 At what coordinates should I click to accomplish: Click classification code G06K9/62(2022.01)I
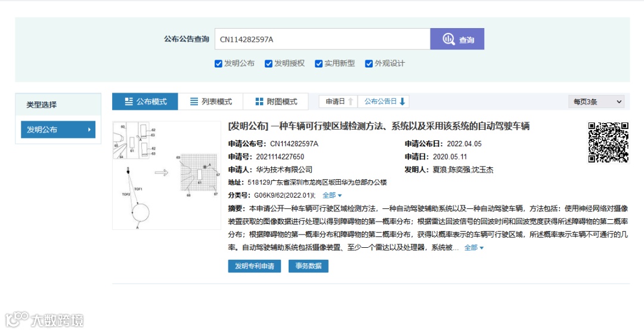pyautogui.click(x=284, y=195)
